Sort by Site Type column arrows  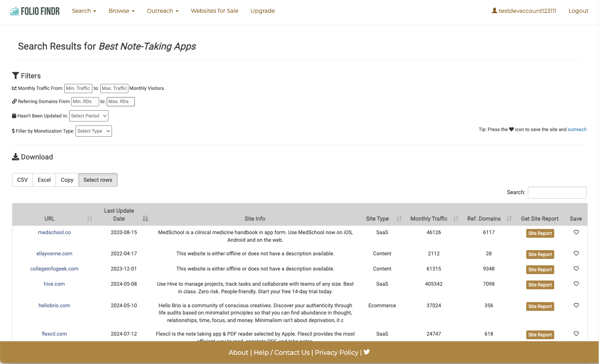399,219
